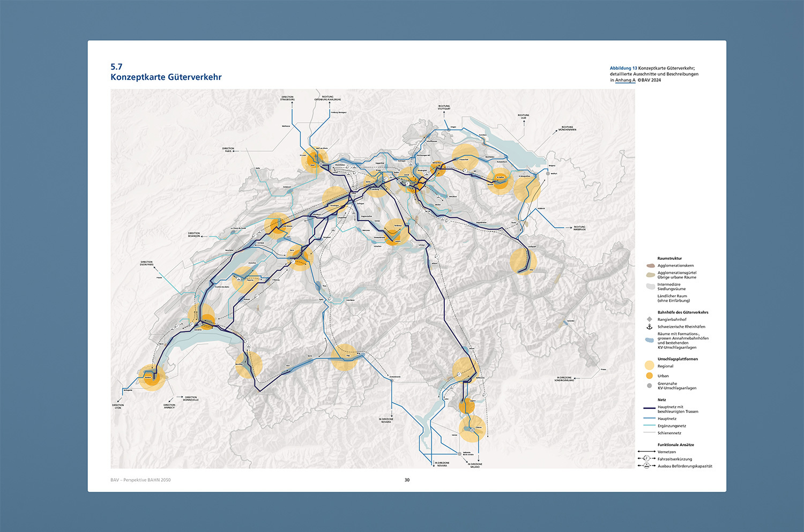804x532 pixels.
Task: Click the Richtung Stuttgart label on map
Action: coord(444,107)
